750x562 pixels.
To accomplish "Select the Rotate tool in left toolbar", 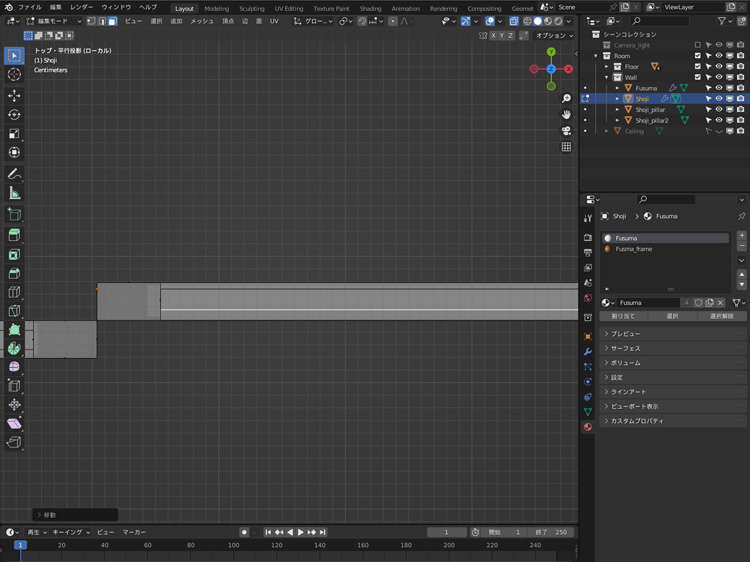I will tap(14, 115).
